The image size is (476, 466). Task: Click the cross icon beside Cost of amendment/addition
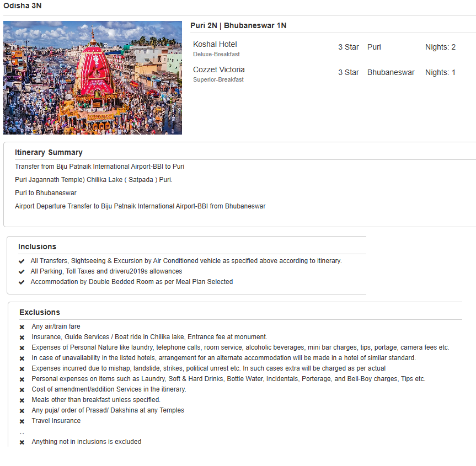(22, 390)
